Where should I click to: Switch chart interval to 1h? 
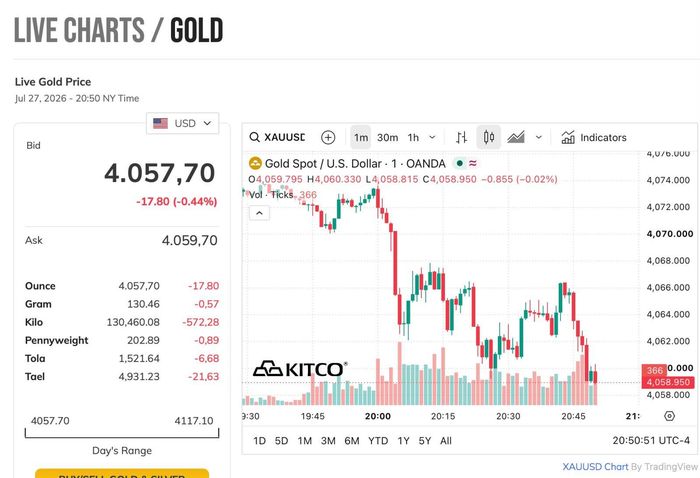[413, 137]
